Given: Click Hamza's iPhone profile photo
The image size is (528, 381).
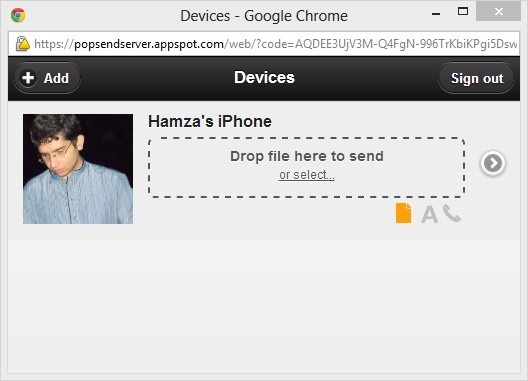Looking at the screenshot, I should pyautogui.click(x=78, y=169).
